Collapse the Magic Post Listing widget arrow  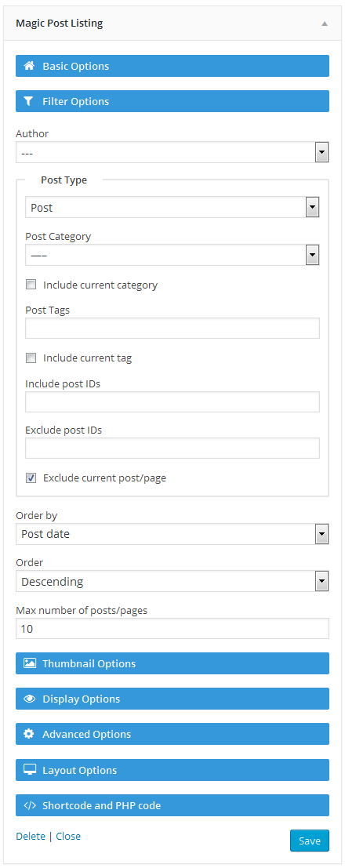[x=325, y=24]
